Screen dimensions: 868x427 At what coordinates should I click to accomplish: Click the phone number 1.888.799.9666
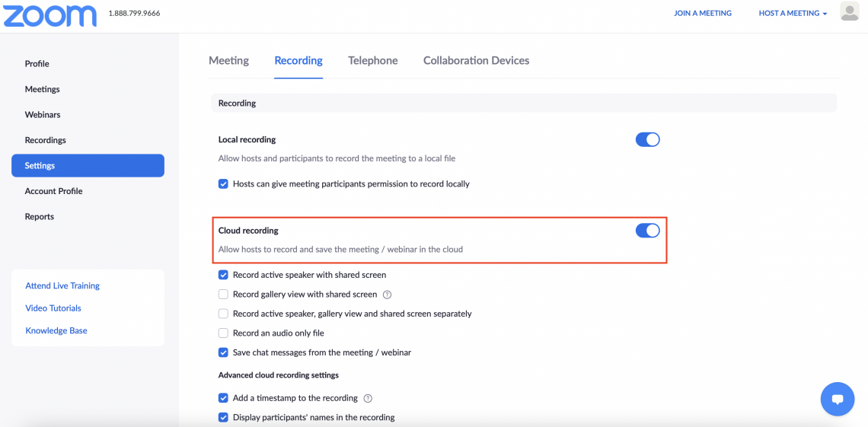[135, 13]
